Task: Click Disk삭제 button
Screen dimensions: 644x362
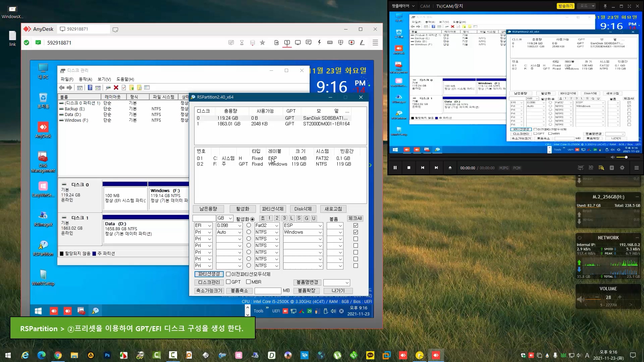Action: [x=303, y=209]
